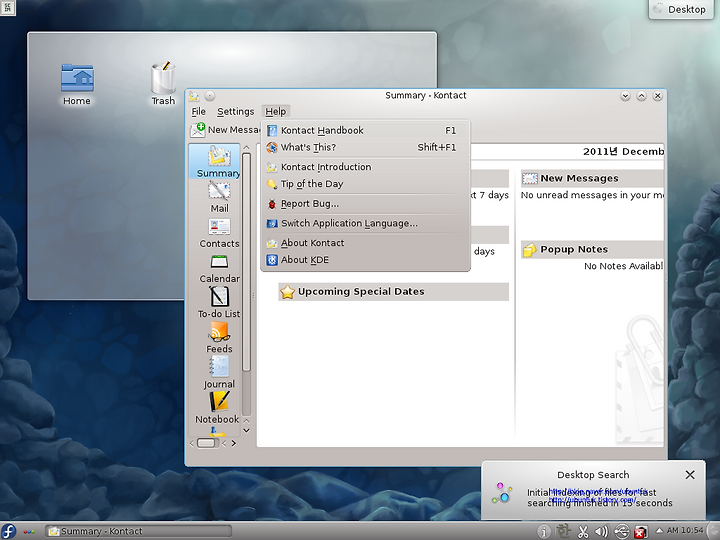
Task: Click the volume speaker tray icon
Action: coord(602,532)
